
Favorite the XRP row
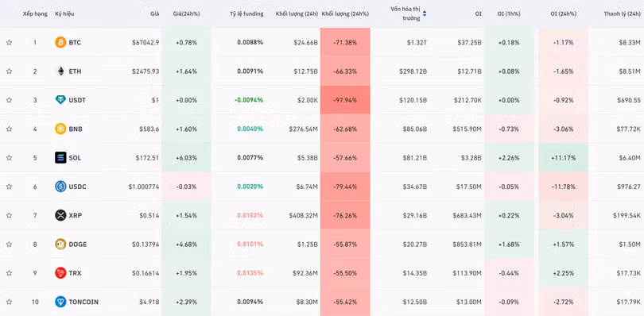(9, 215)
